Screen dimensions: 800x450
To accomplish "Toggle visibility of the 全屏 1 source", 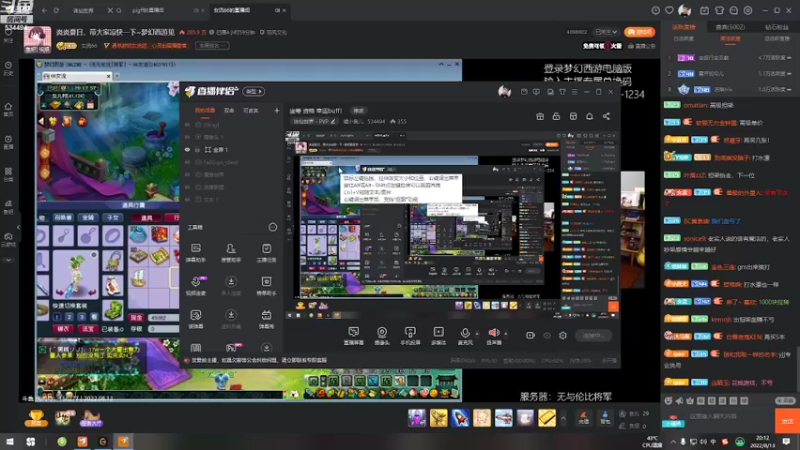I will [x=187, y=150].
